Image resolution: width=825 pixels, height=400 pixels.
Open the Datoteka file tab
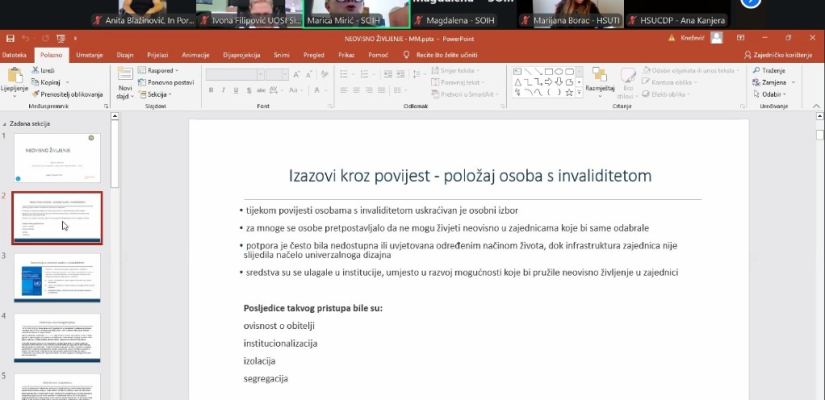point(14,55)
